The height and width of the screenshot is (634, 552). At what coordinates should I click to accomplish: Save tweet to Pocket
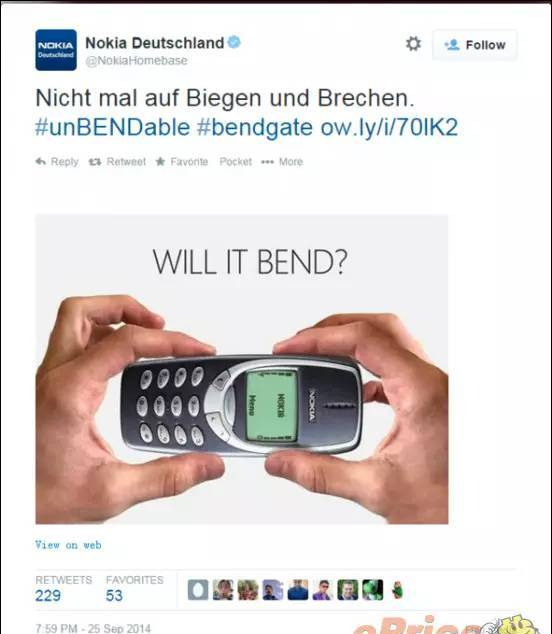[x=235, y=162]
